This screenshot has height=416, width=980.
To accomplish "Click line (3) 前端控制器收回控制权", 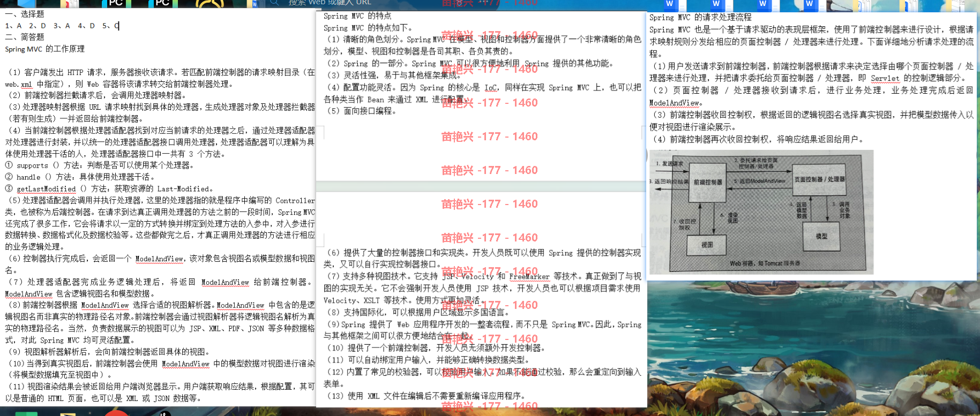I will click(812, 121).
